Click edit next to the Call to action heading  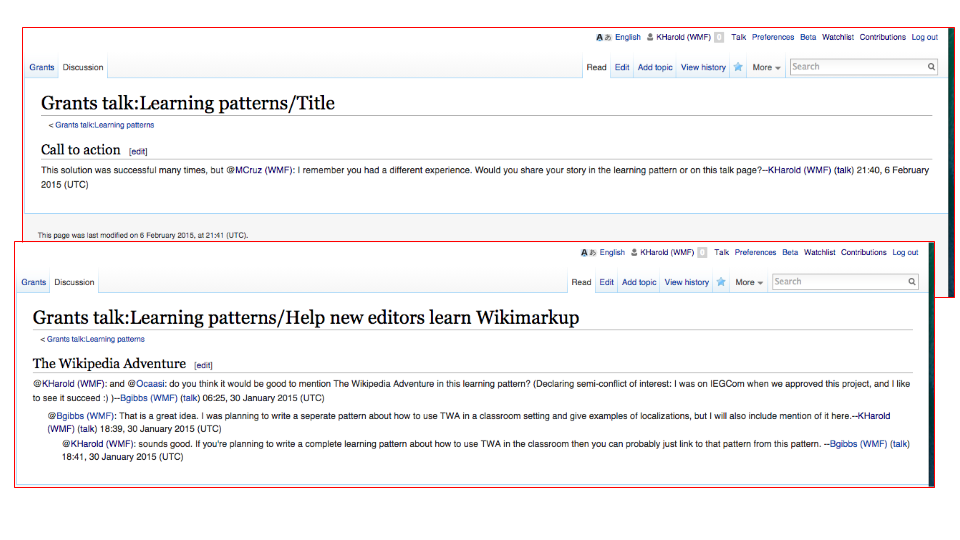(138, 151)
